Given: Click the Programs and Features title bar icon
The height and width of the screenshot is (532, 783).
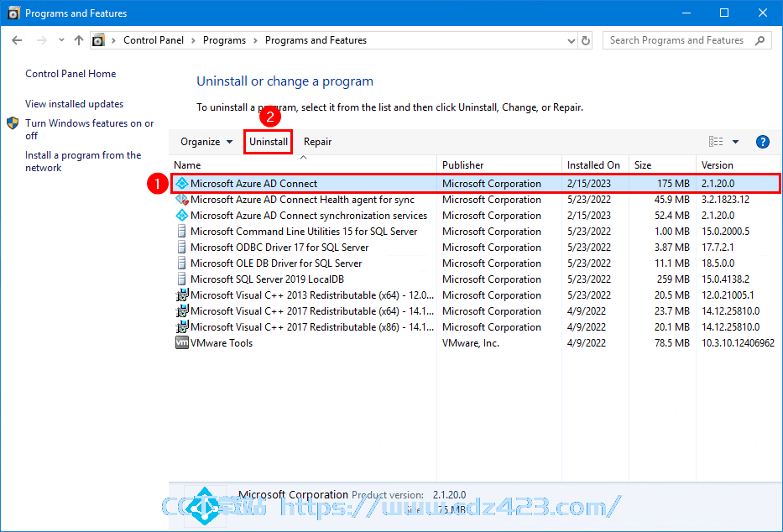Looking at the screenshot, I should click(14, 13).
